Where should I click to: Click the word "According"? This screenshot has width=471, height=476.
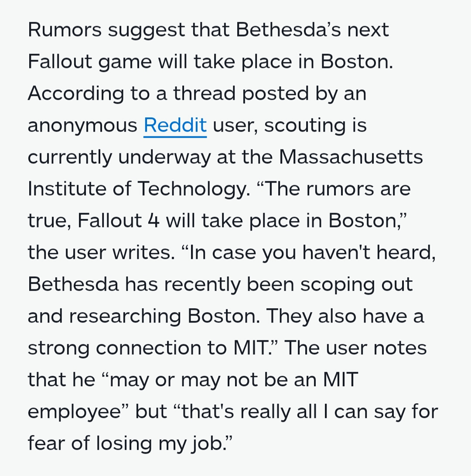[x=76, y=93]
